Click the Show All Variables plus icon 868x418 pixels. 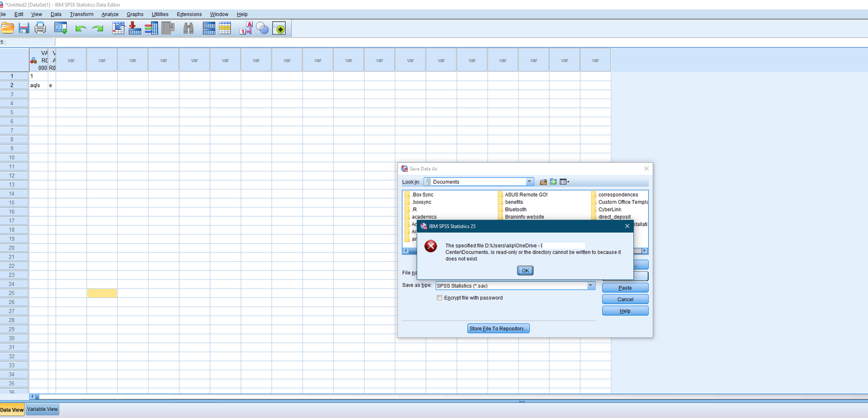(x=280, y=28)
